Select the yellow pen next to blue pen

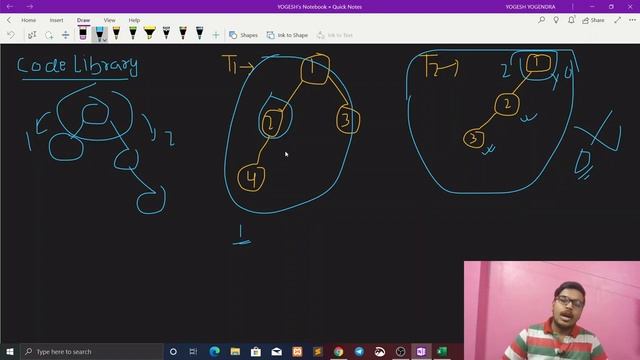[116, 33]
